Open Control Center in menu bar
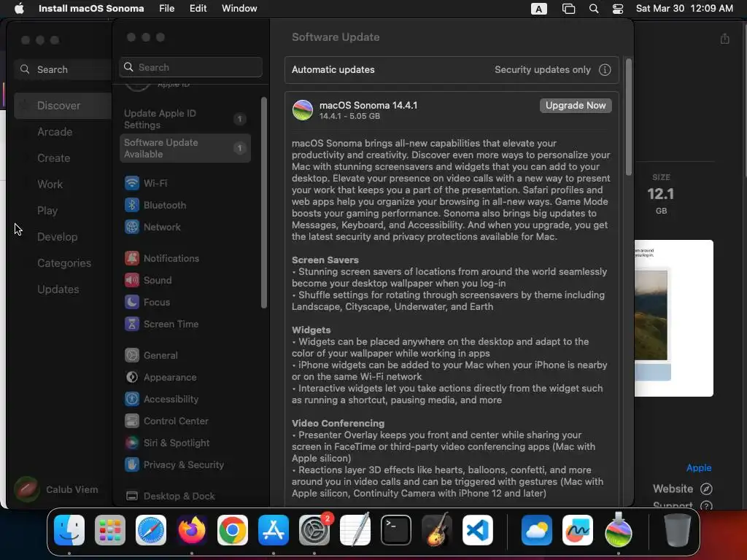Image resolution: width=747 pixels, height=560 pixels. [x=617, y=9]
